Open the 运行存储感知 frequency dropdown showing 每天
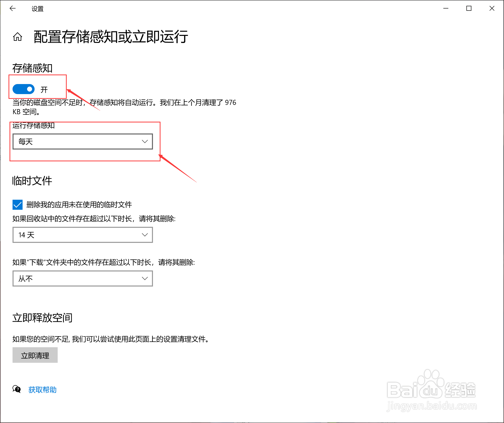The height and width of the screenshot is (423, 504). click(83, 141)
